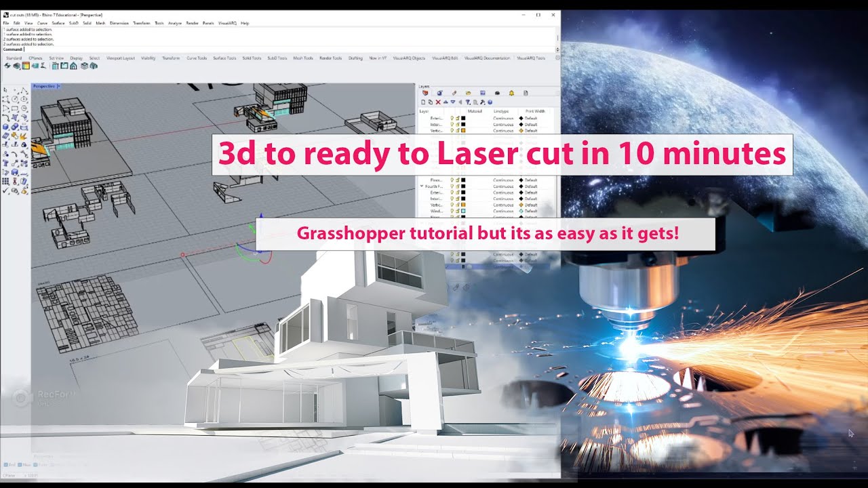This screenshot has height=488, width=868.
Task: Click the Material column header in Layers
Action: (475, 111)
